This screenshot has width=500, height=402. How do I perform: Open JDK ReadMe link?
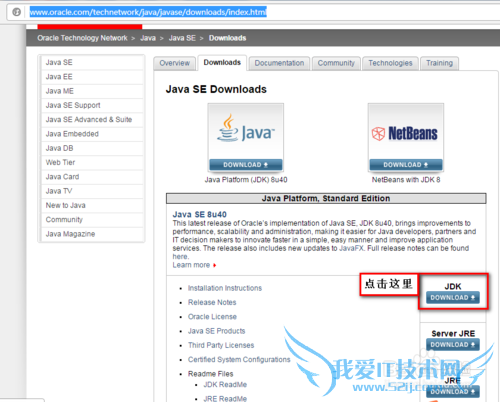pyautogui.click(x=225, y=385)
